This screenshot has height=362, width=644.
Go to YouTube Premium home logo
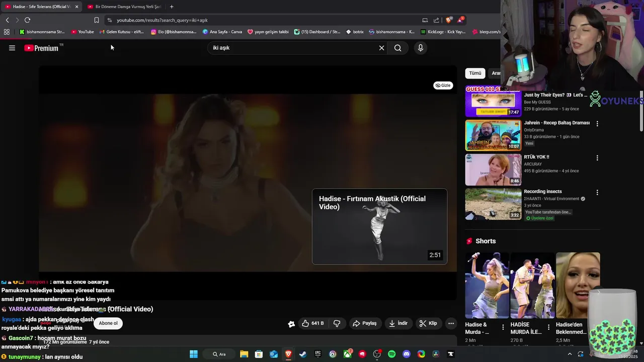click(41, 48)
